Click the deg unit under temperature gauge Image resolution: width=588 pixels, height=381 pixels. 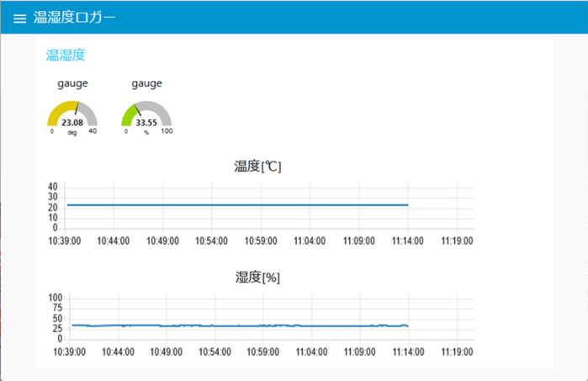(72, 132)
